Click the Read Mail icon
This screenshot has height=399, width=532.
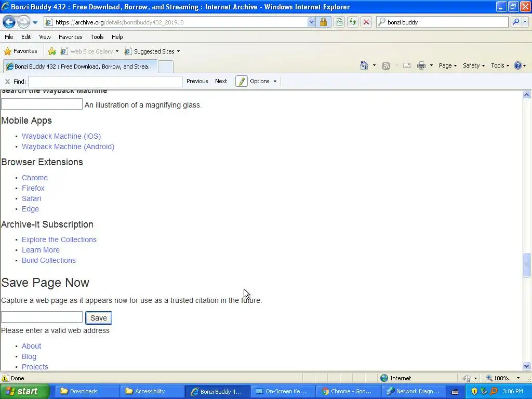click(407, 65)
